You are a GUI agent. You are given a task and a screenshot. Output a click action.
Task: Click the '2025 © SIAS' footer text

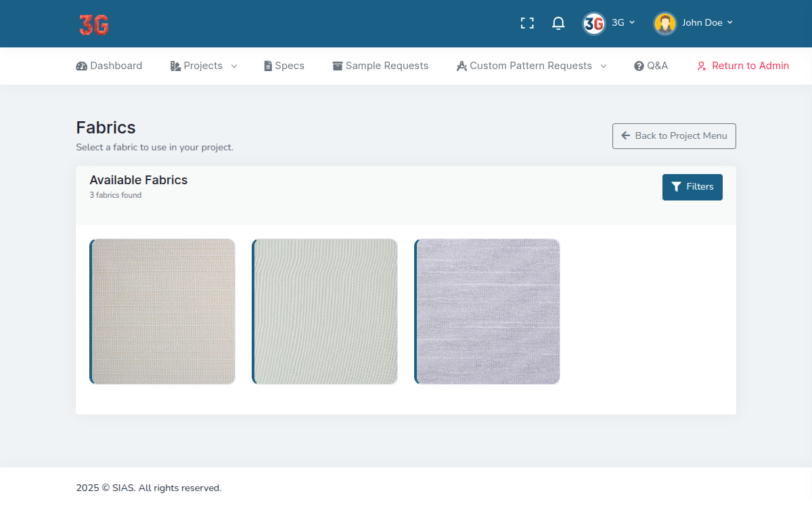149,488
